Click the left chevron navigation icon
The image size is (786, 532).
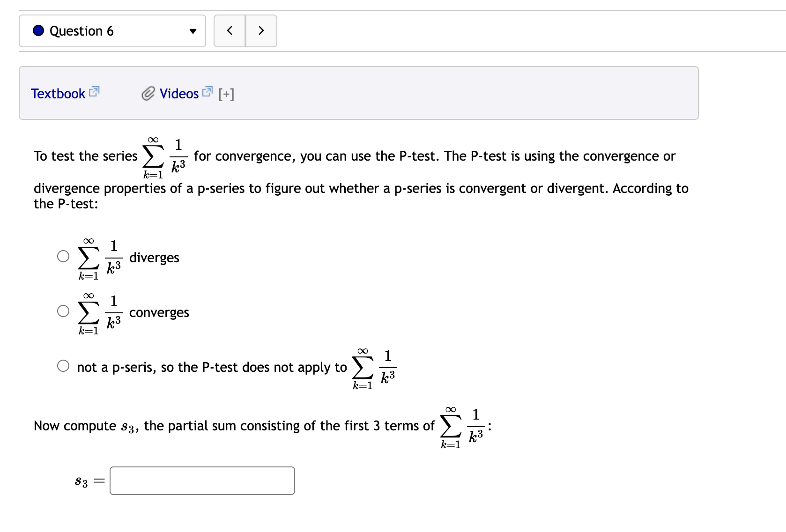point(229,30)
